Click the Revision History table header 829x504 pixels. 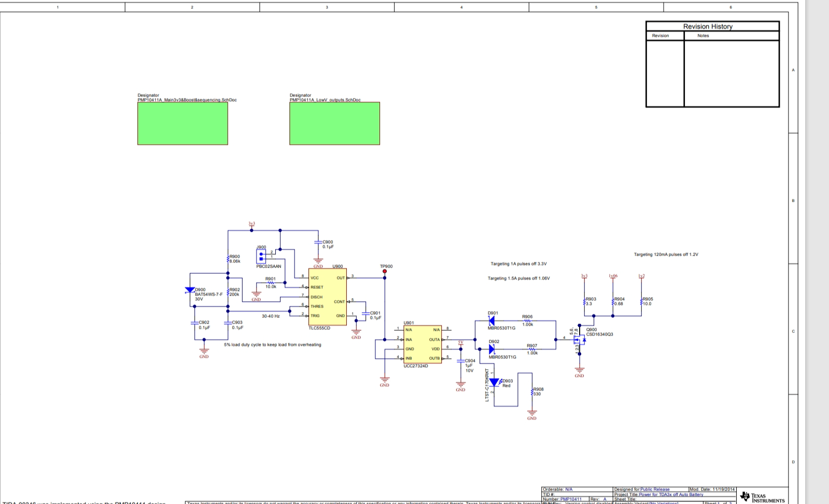tap(707, 26)
